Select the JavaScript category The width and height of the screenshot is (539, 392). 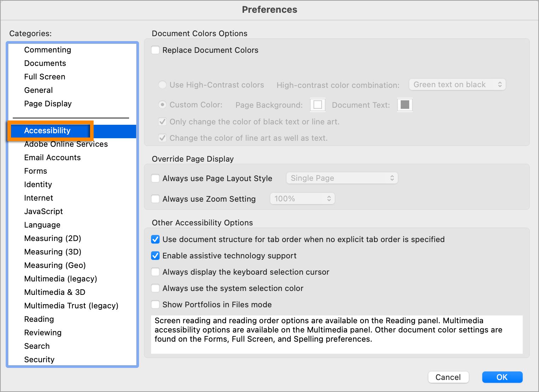(43, 211)
